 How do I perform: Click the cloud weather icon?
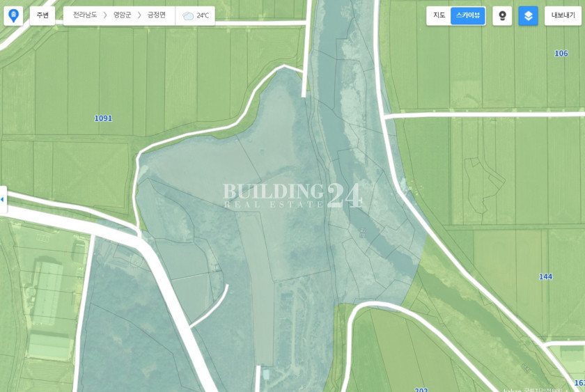(188, 15)
